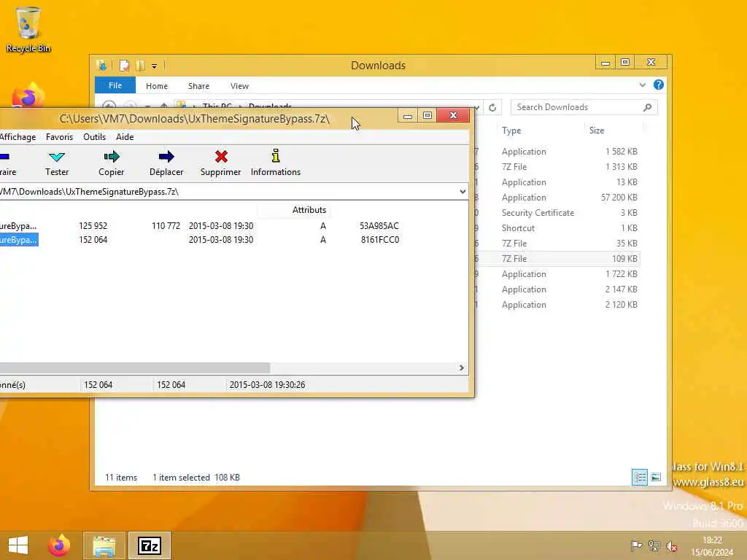The width and height of the screenshot is (747, 560).
Task: Select the Application row sized 2 120 KB
Action: point(557,304)
